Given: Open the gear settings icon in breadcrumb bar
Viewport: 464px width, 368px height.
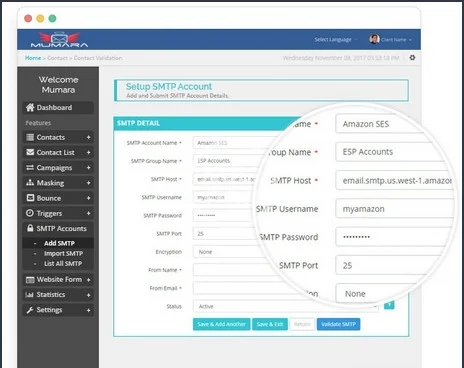Looking at the screenshot, I should (412, 58).
